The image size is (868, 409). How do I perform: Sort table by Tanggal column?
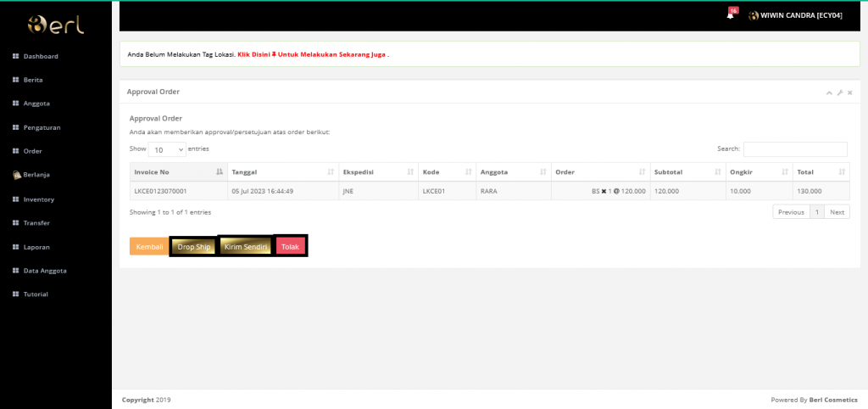281,171
